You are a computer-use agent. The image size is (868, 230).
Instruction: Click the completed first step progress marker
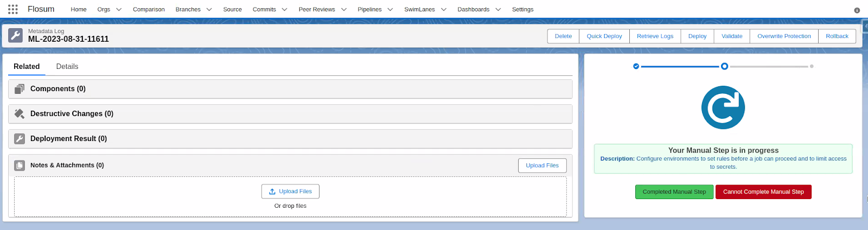click(x=636, y=66)
